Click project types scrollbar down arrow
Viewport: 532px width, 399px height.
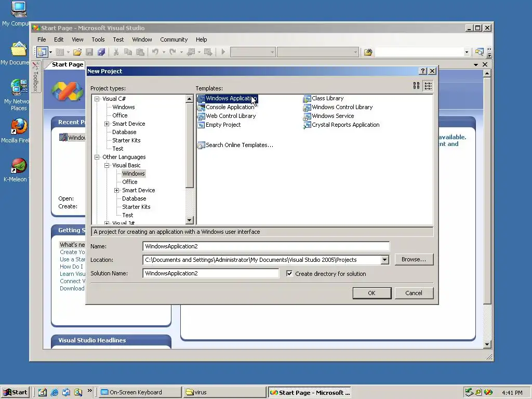[x=189, y=220]
